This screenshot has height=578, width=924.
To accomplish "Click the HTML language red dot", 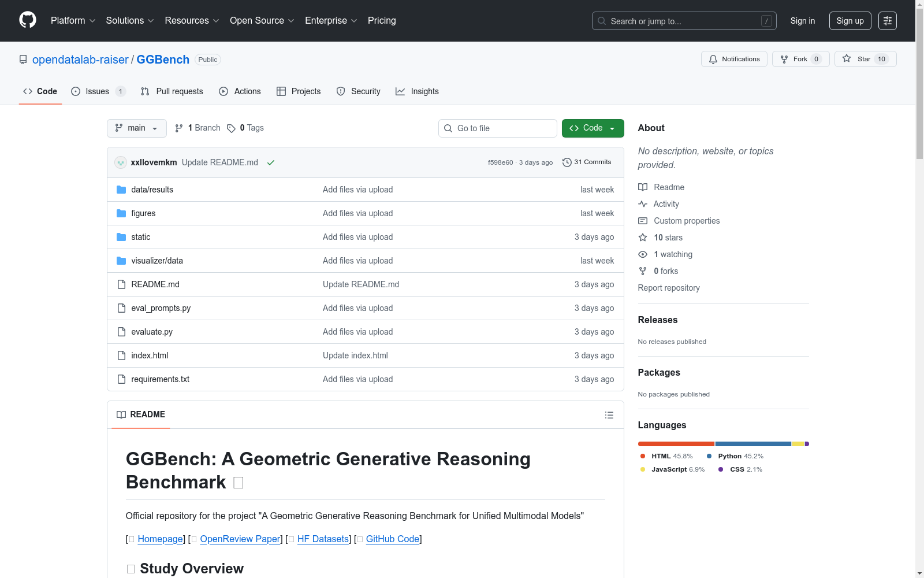I will tap(643, 456).
